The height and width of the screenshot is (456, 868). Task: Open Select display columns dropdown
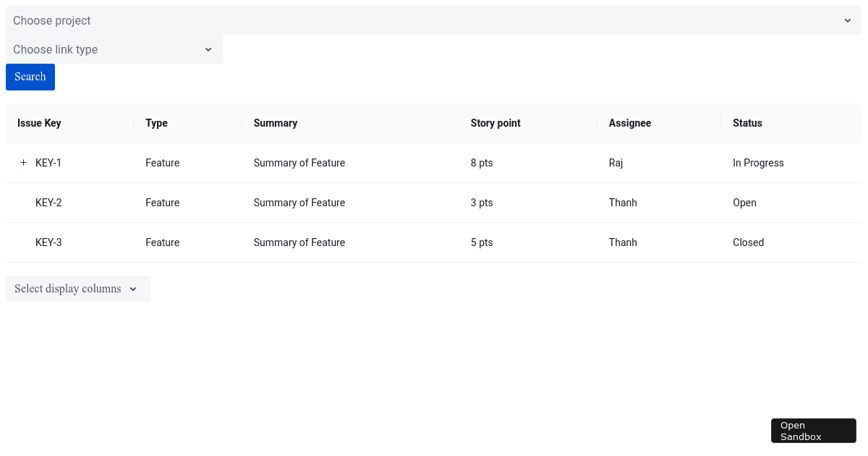pos(77,289)
